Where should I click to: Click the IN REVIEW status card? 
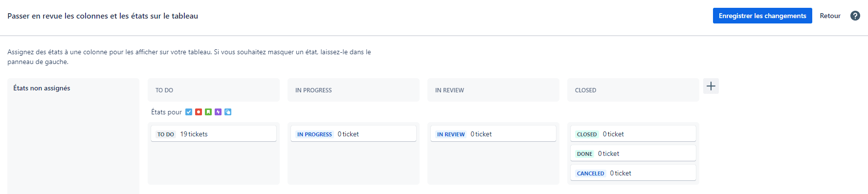pos(493,134)
